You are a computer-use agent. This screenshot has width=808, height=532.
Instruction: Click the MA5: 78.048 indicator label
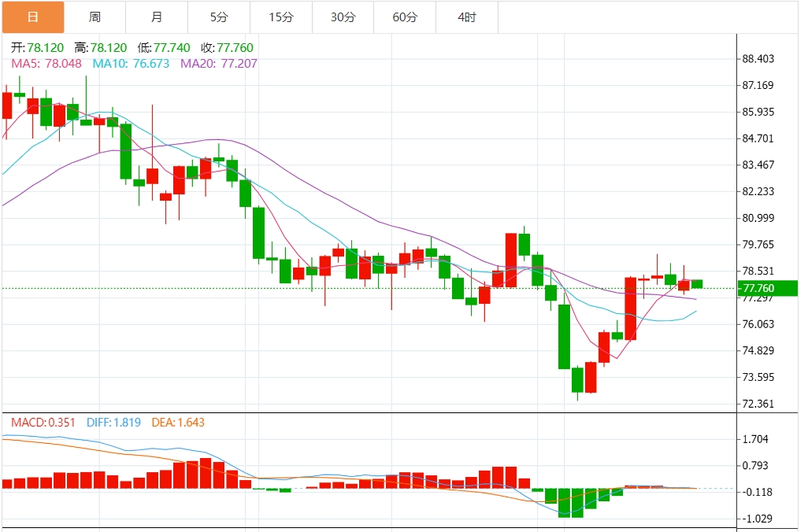coord(46,63)
